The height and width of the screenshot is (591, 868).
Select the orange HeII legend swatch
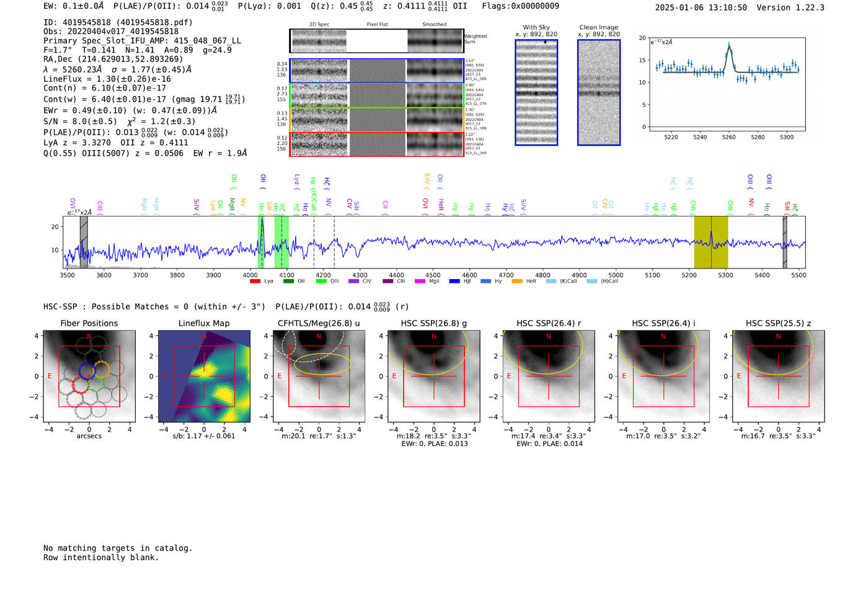coord(517,282)
